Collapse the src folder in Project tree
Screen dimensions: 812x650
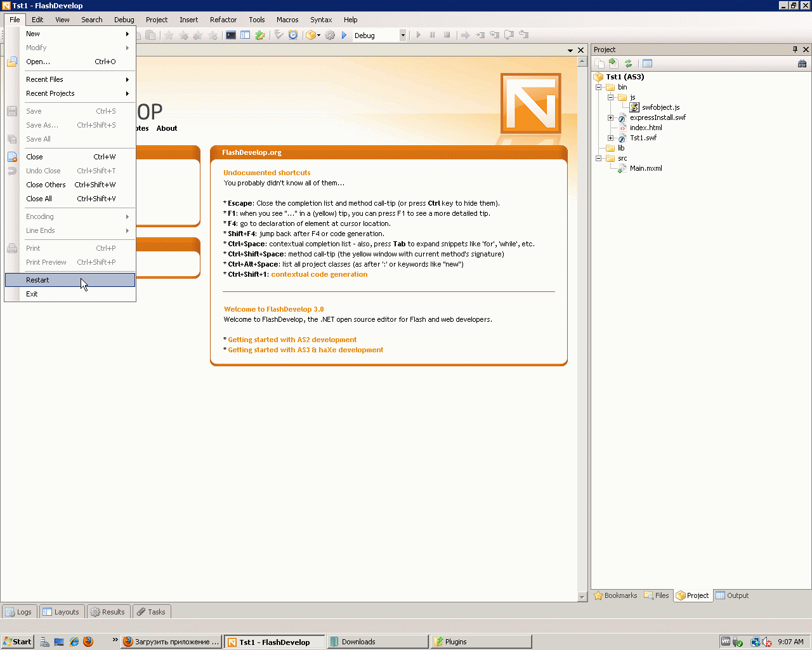598,158
